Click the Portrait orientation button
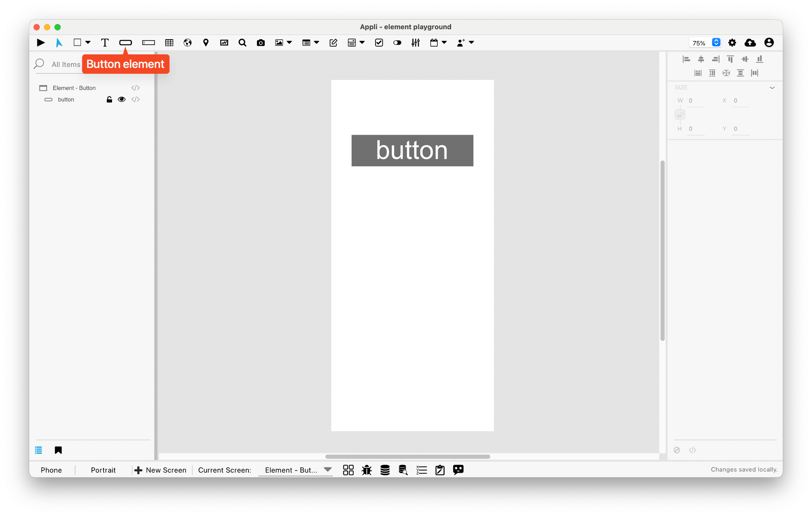812x516 pixels. [103, 470]
